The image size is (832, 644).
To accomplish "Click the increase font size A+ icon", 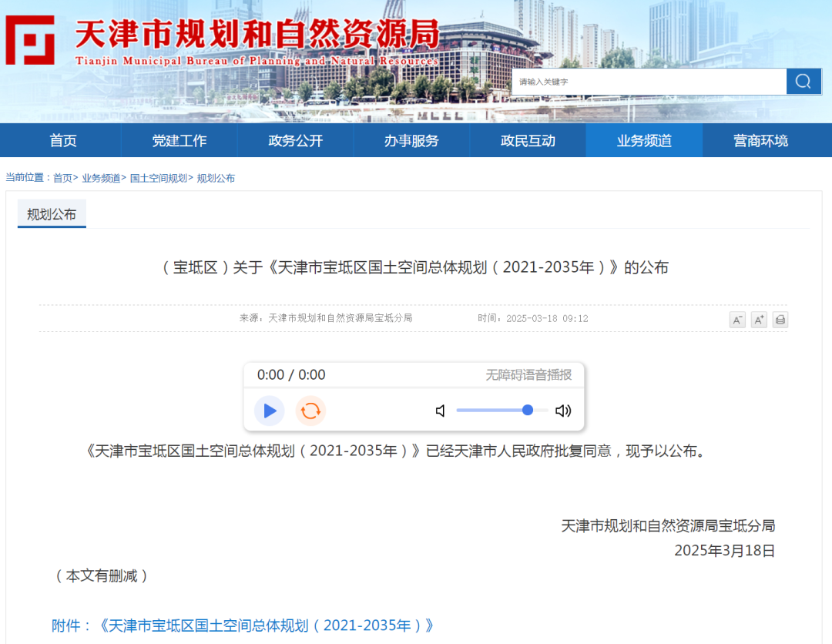I will click(758, 320).
